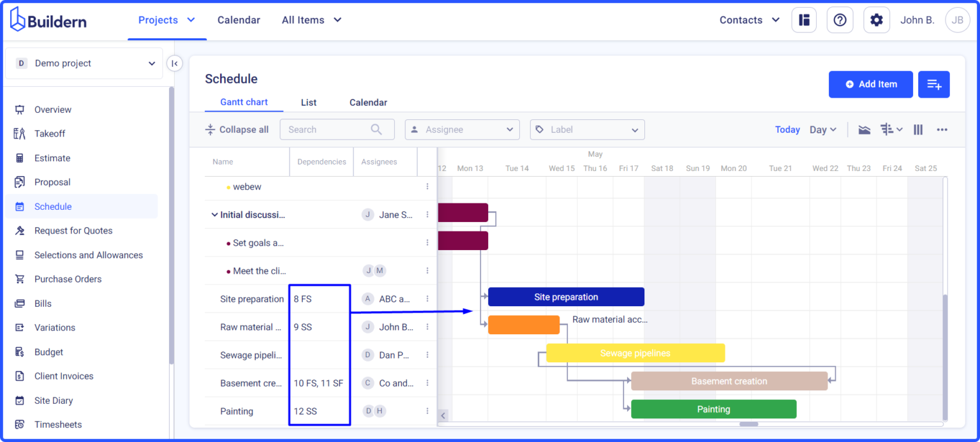Open the Projects menu in the navigation bar
The height and width of the screenshot is (442, 980).
167,20
